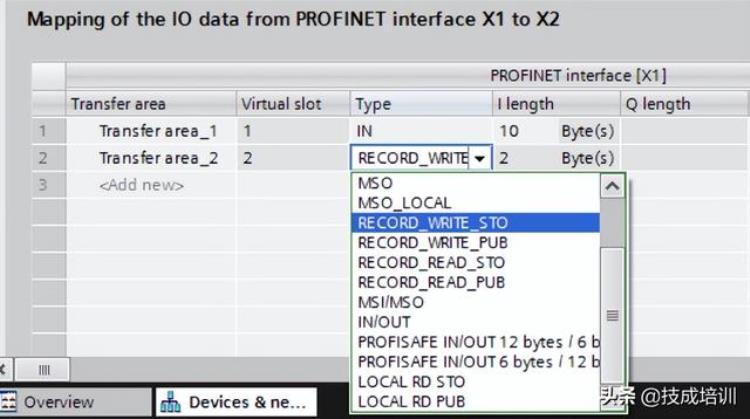Click the Q length column header
This screenshot has width=750, height=419.
(x=685, y=104)
